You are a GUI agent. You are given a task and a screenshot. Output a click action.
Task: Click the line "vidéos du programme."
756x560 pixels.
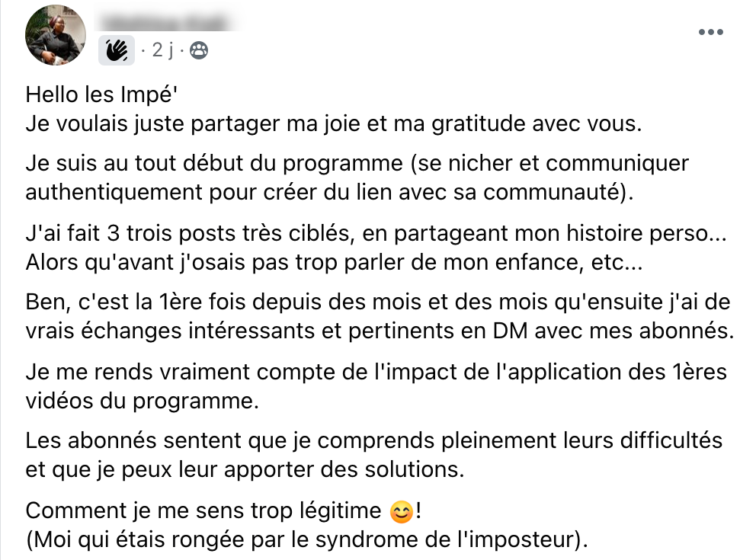pyautogui.click(x=143, y=401)
